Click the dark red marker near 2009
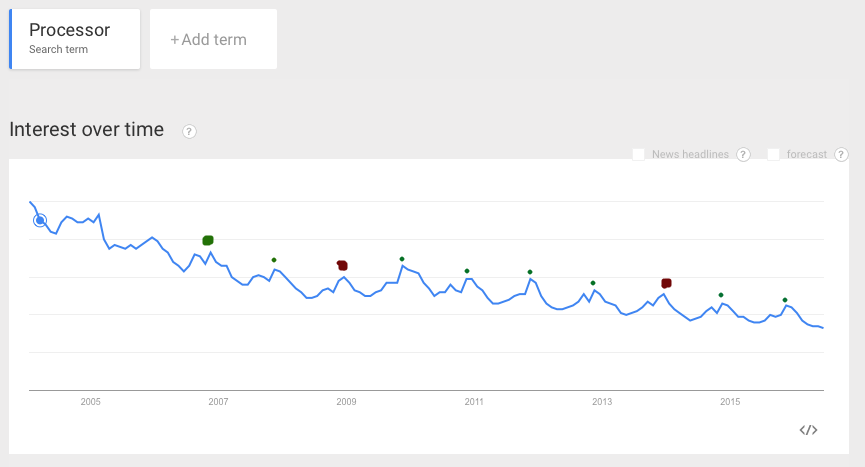 coord(342,265)
